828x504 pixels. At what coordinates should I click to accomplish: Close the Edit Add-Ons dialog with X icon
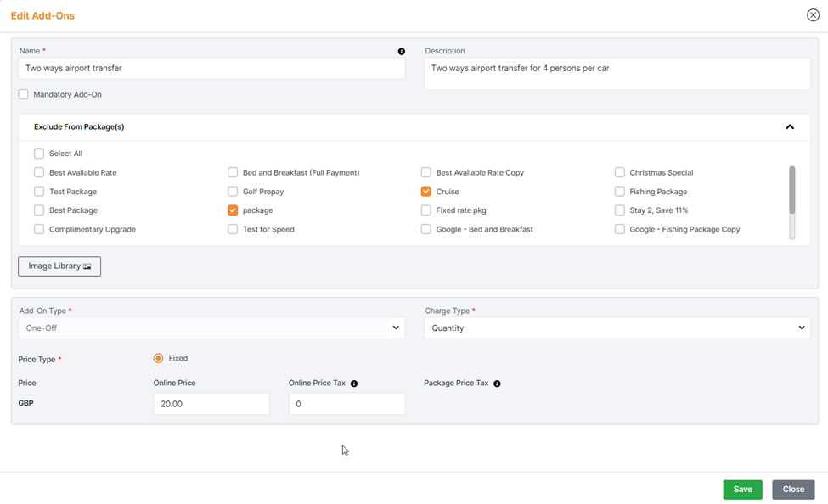(x=813, y=15)
